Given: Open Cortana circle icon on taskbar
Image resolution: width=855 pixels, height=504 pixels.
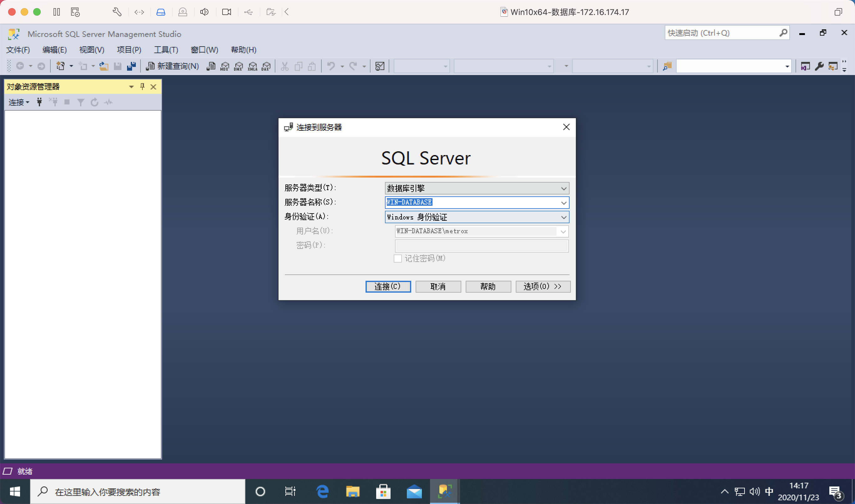Looking at the screenshot, I should (x=260, y=491).
